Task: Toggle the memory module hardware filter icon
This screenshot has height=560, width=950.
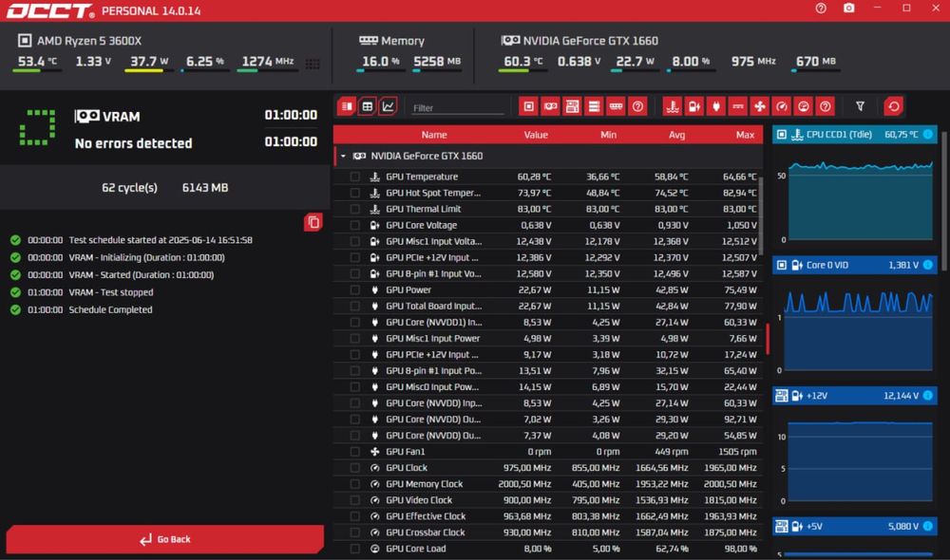Action: pyautogui.click(x=617, y=106)
